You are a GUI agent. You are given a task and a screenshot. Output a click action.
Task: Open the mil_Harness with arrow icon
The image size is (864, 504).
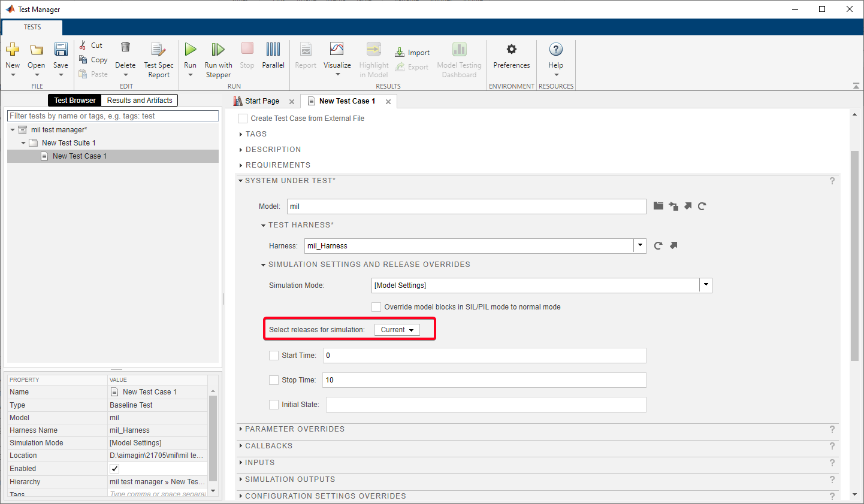point(673,245)
